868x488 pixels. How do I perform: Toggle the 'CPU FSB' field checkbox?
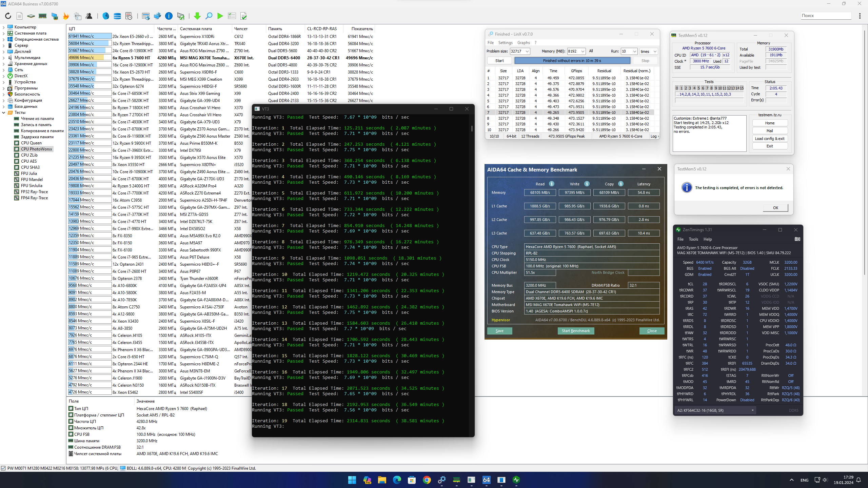[71, 434]
